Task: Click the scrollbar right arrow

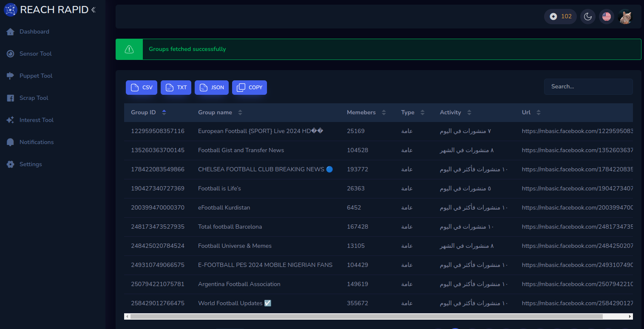Action: click(x=630, y=317)
